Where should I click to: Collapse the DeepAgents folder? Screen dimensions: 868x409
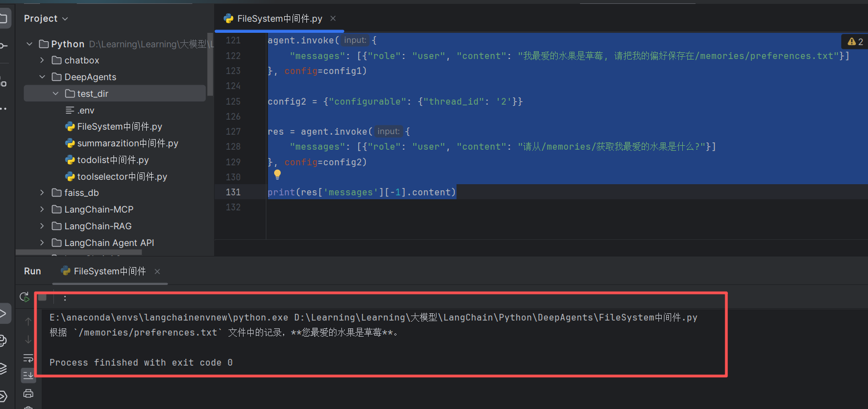pyautogui.click(x=42, y=77)
